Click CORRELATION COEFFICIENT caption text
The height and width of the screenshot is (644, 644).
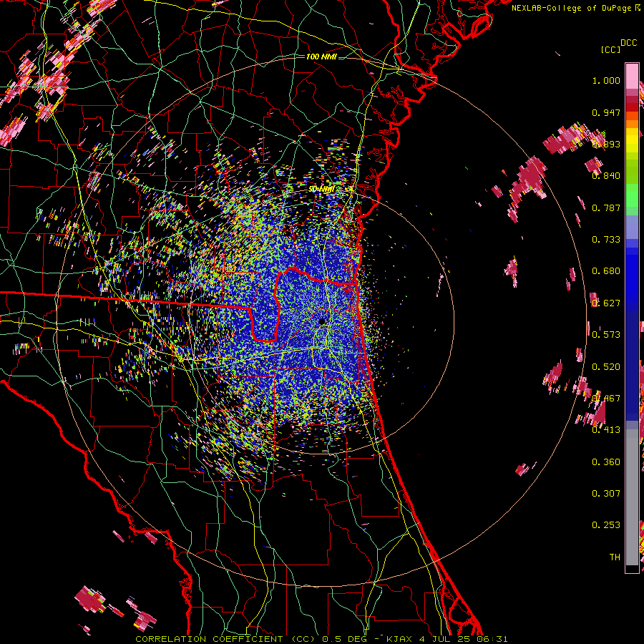(209, 639)
